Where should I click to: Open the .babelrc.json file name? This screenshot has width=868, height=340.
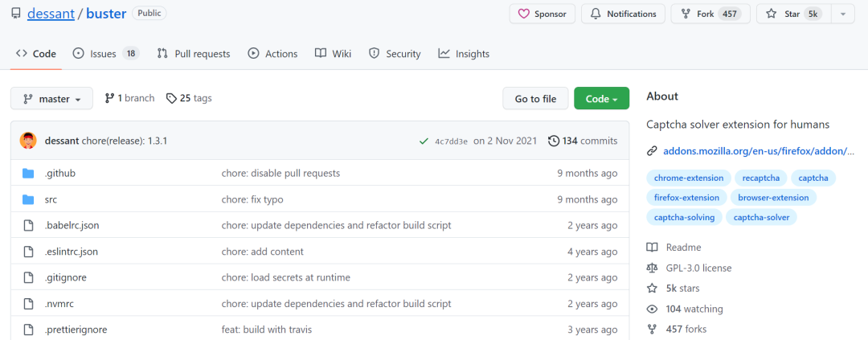pos(72,225)
